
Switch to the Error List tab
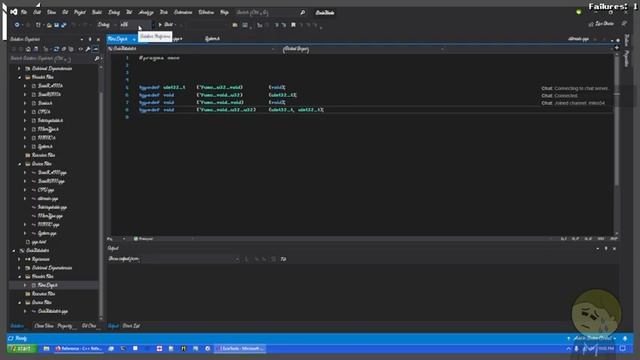pos(131,326)
